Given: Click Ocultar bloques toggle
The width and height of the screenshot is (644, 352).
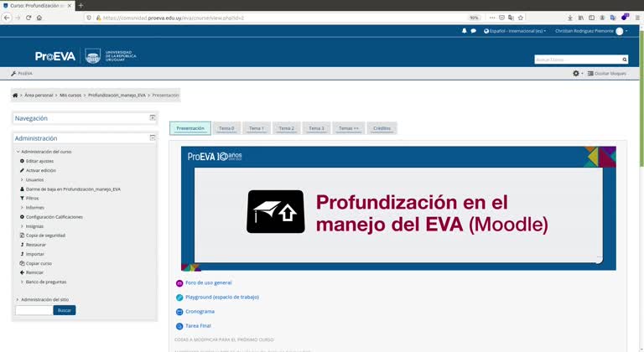Looking at the screenshot, I should [x=606, y=74].
